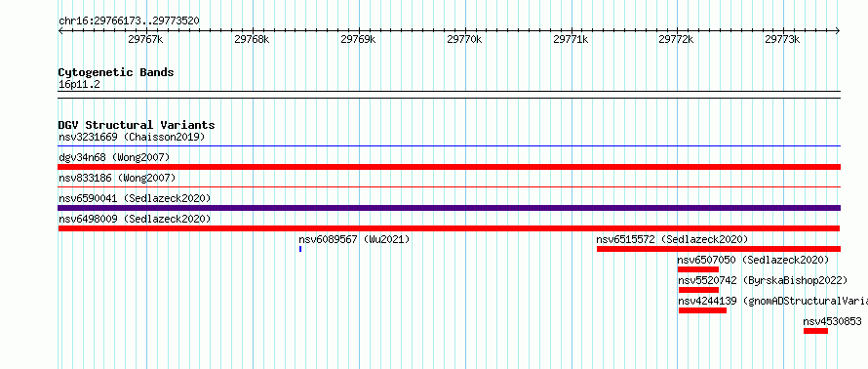
Task: Click the upper nsv6590041 (Sedlazeck2020) label
Action: [135, 198]
